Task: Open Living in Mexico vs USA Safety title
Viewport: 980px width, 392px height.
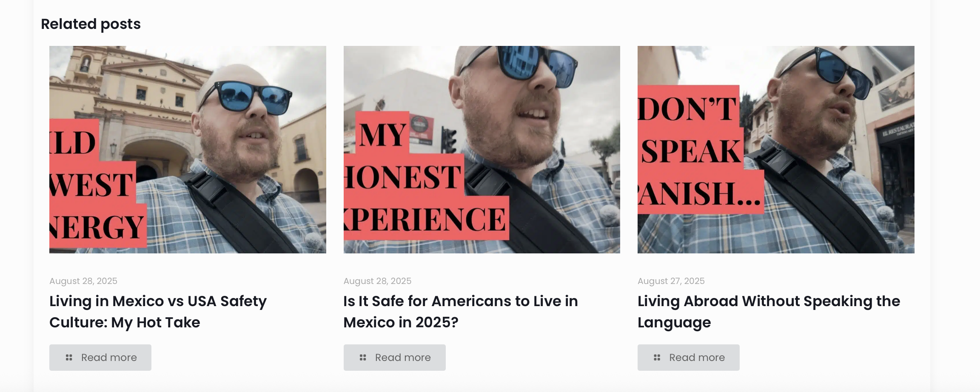Action: pyautogui.click(x=158, y=312)
